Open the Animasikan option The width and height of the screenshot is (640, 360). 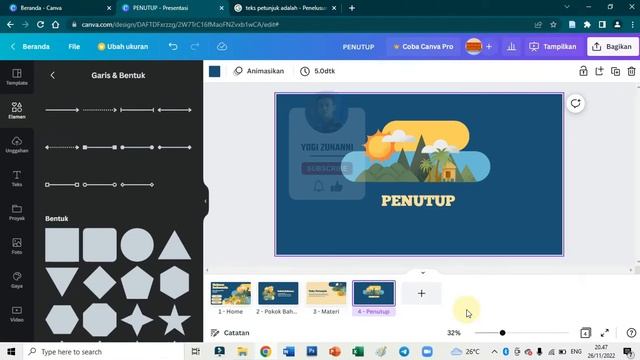[259, 71]
